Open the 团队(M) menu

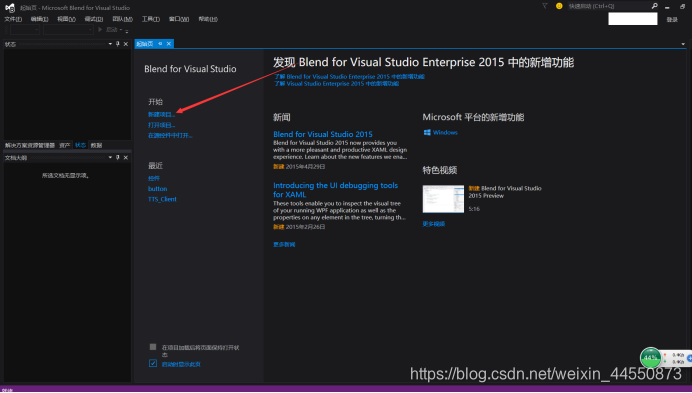(x=122, y=19)
